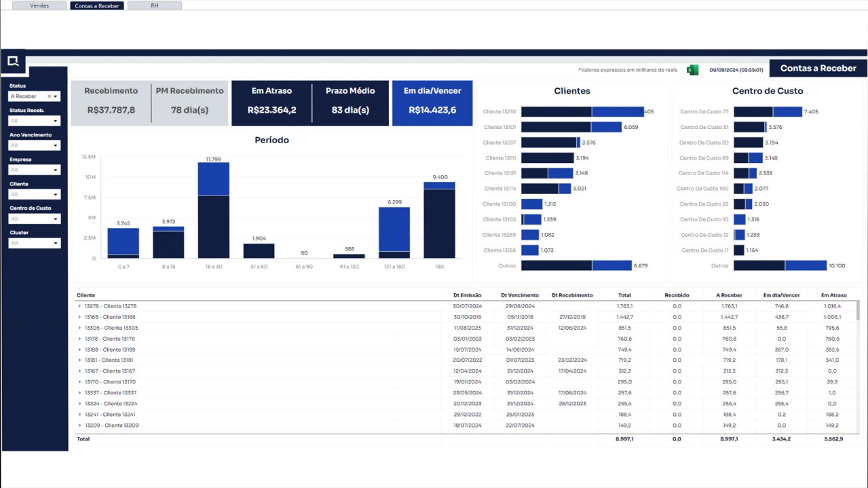Select the Contas a Receber tab
Image resolution: width=868 pixels, height=488 pixels.
pos(96,5)
